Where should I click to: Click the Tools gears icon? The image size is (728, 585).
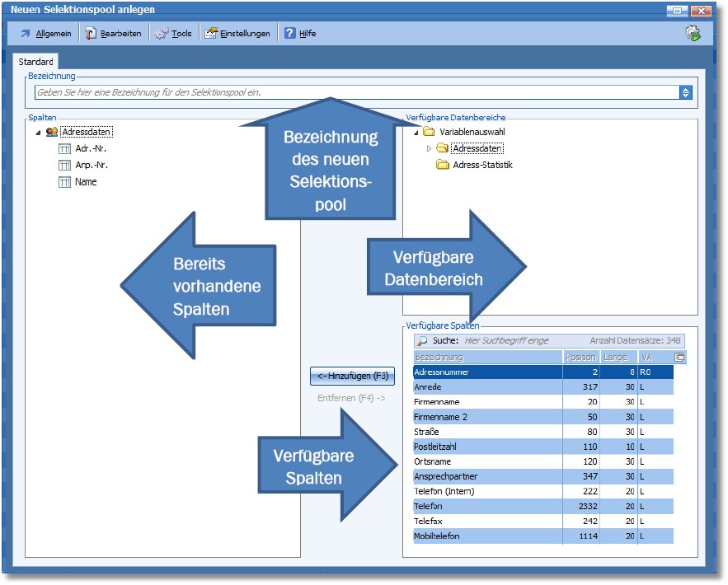[x=162, y=34]
